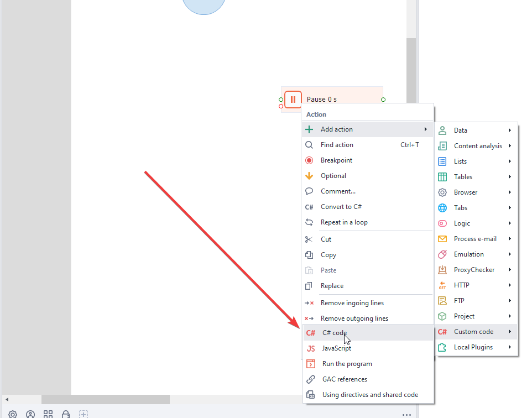Click the red Breakpoint icon
Image resolution: width=532 pixels, height=418 pixels.
point(309,160)
